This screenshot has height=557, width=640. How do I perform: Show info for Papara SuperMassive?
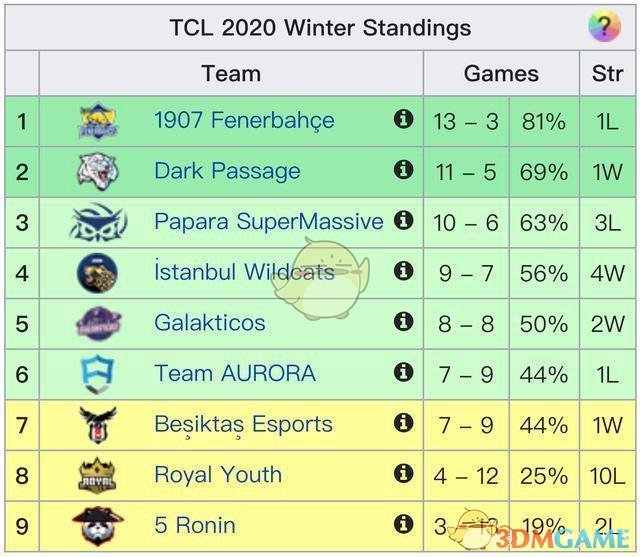tap(404, 220)
